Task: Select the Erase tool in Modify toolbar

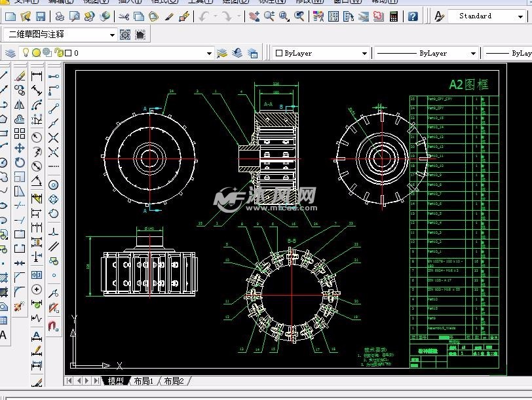Action: click(x=20, y=77)
